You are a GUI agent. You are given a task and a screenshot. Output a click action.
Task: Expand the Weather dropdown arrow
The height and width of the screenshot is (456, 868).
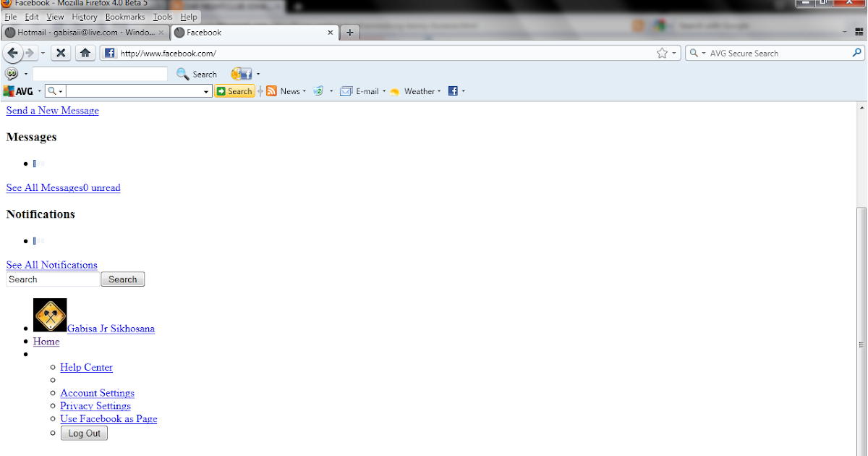441,90
